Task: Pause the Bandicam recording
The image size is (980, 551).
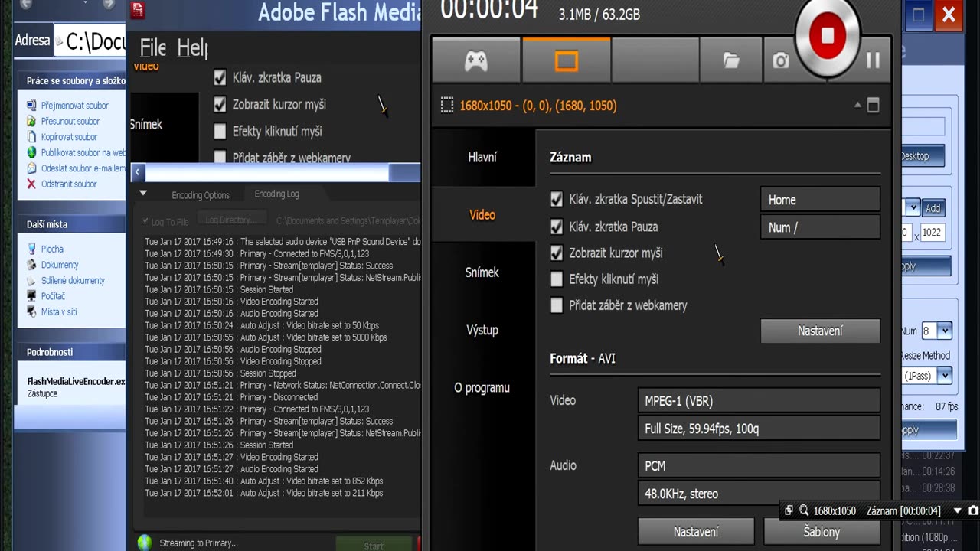Action: click(x=873, y=60)
